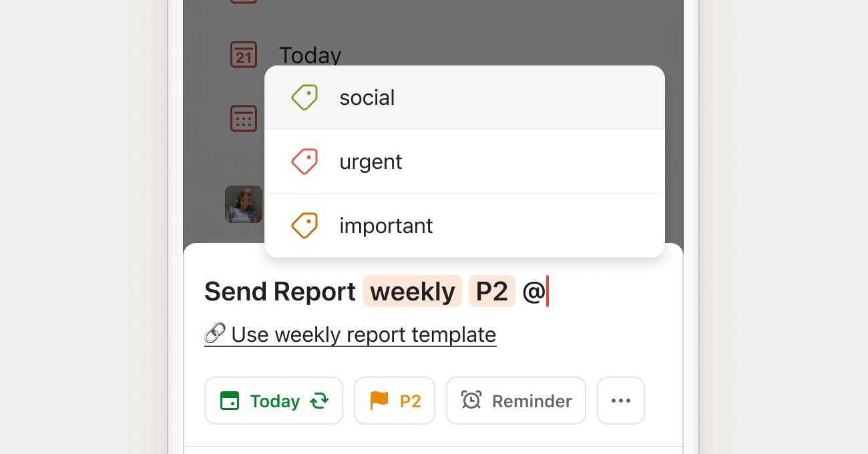Select the orange important label tag icon
868x454 pixels.
[304, 225]
